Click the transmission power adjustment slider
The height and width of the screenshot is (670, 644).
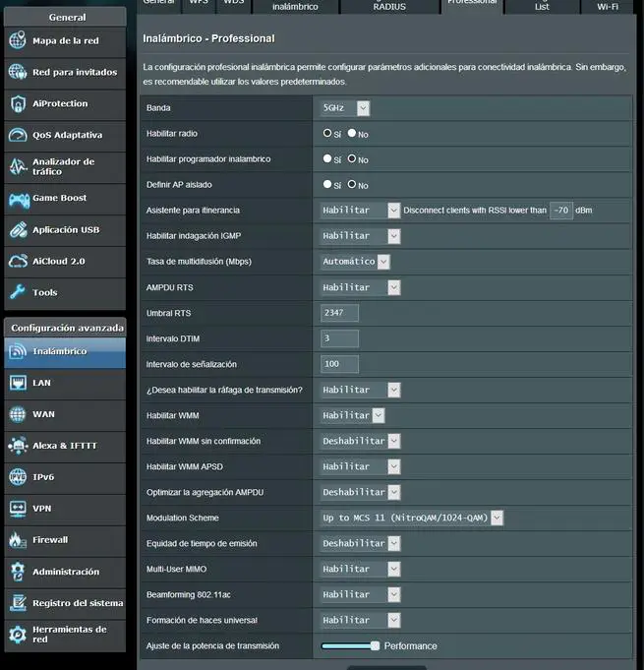(x=350, y=645)
